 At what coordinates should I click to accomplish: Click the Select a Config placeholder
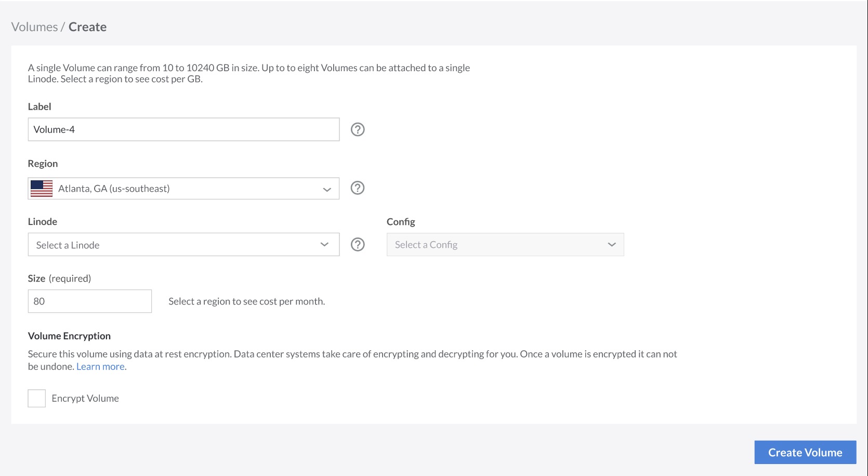pos(426,245)
